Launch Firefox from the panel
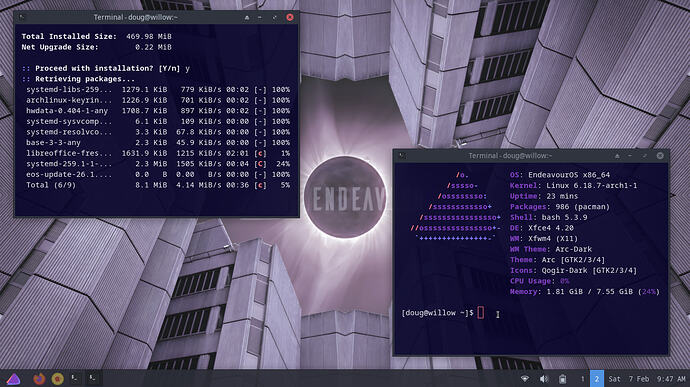Image resolution: width=690 pixels, height=387 pixels. [x=39, y=379]
